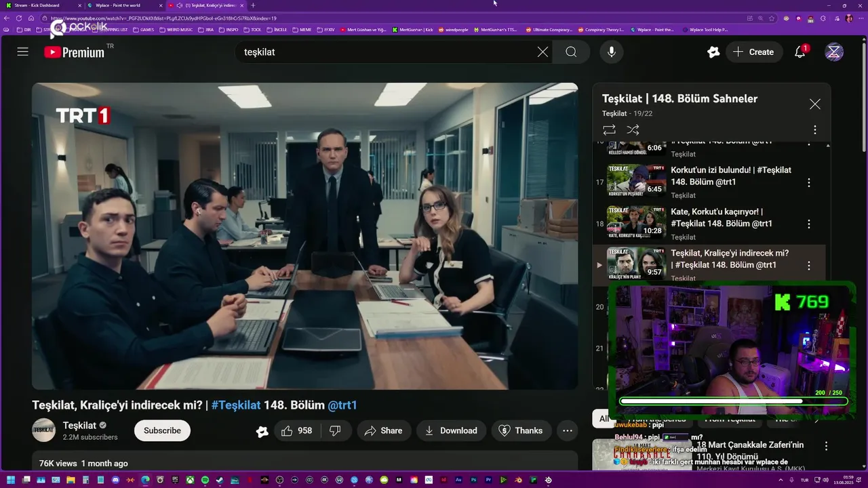Click the Share button

383,430
